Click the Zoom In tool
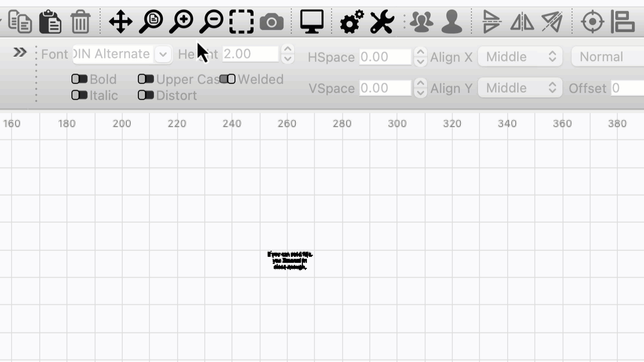644x362 pixels. 181,22
